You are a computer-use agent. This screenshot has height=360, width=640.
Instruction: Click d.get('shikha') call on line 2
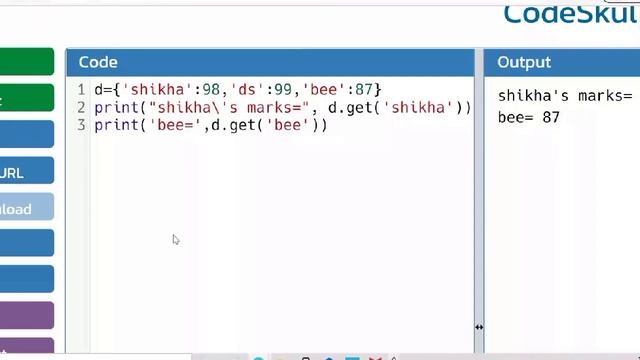pyautogui.click(x=396, y=107)
